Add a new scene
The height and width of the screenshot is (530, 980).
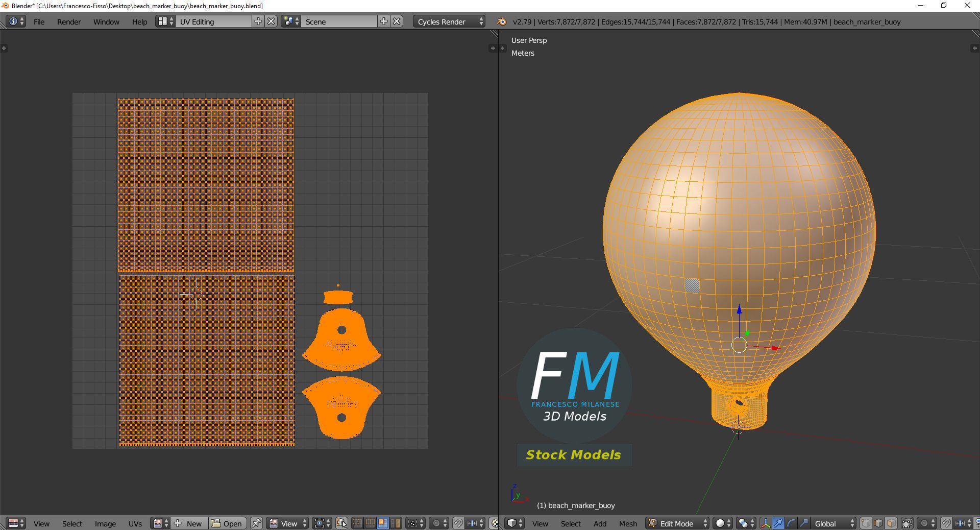[x=384, y=21]
